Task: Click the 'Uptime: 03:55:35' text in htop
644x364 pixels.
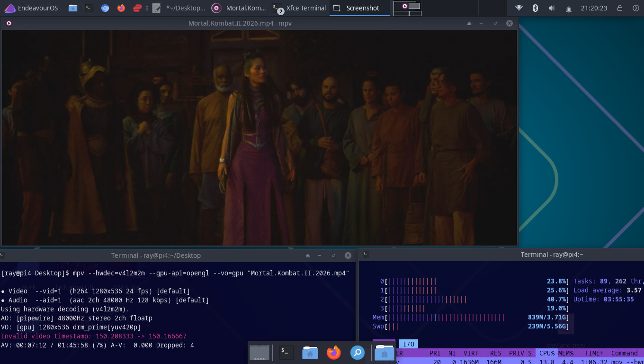Action: pyautogui.click(x=604, y=300)
